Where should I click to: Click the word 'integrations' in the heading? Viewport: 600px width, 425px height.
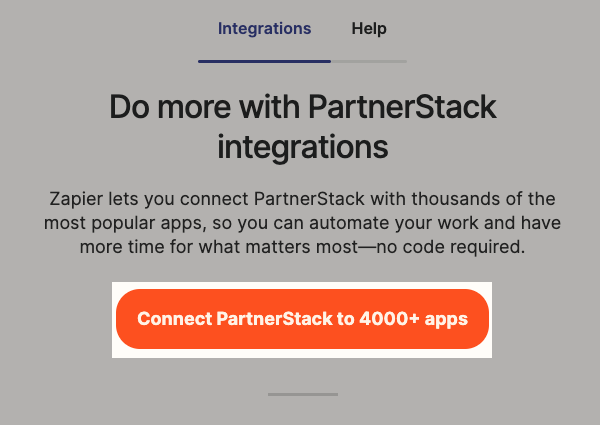coord(302,147)
